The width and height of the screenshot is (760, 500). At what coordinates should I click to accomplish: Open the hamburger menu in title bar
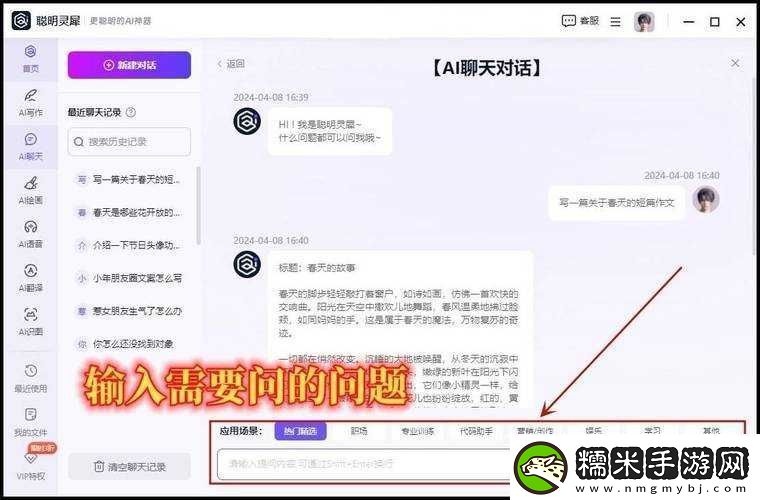pos(616,21)
